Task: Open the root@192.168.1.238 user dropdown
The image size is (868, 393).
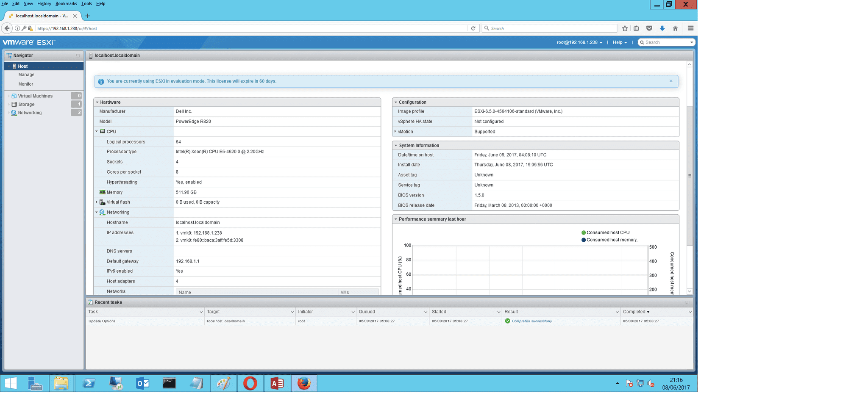Action: [x=579, y=42]
